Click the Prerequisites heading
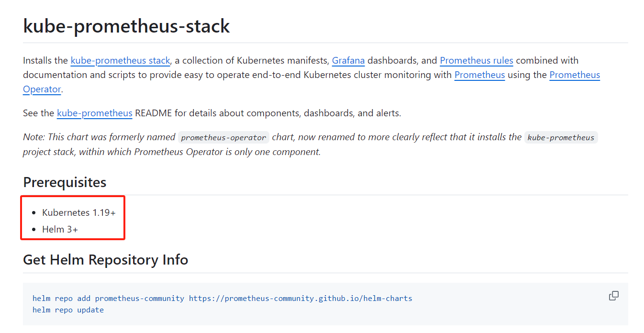The image size is (644, 333). click(65, 182)
